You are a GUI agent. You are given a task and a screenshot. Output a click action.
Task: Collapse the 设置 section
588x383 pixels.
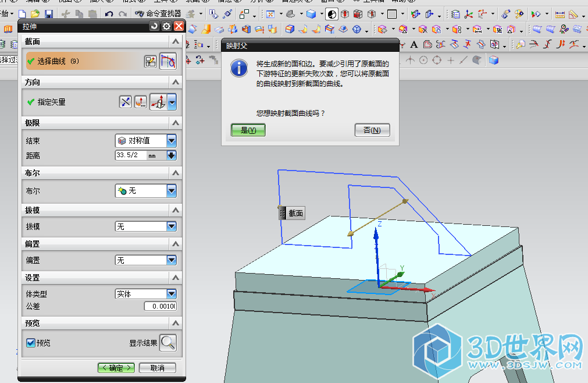[176, 278]
